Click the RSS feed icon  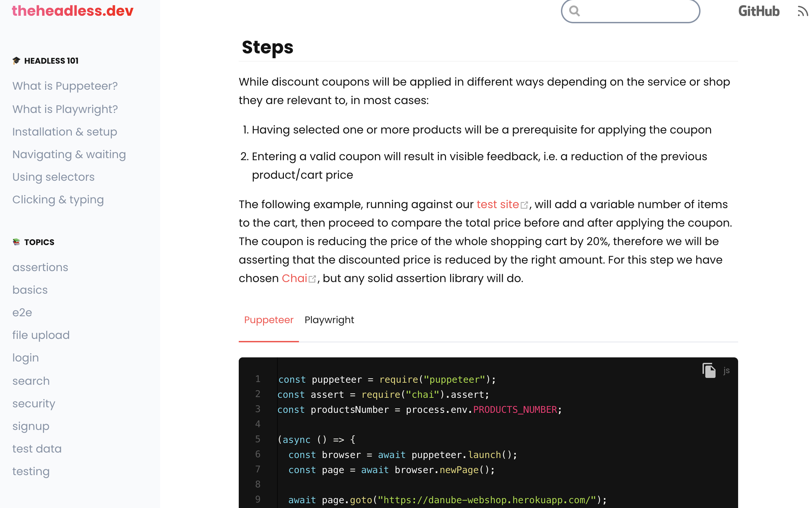(803, 11)
